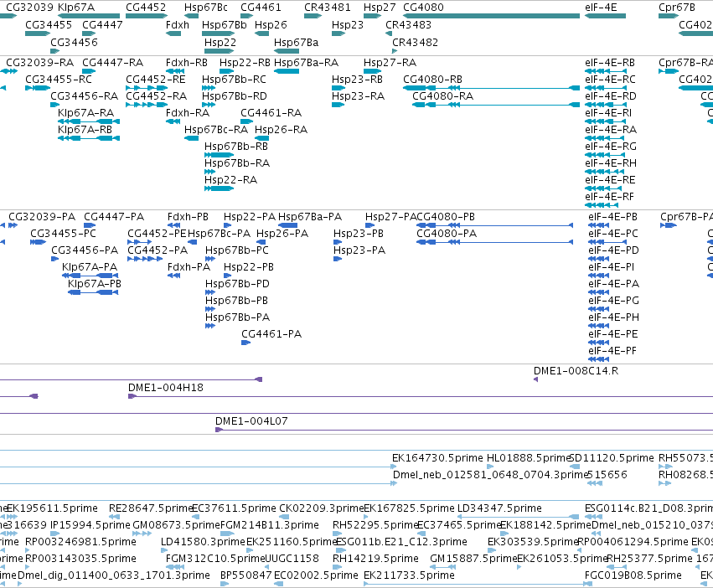Click BAC clone label DME1-004L07
The height and width of the screenshot is (588, 713).
tap(251, 421)
